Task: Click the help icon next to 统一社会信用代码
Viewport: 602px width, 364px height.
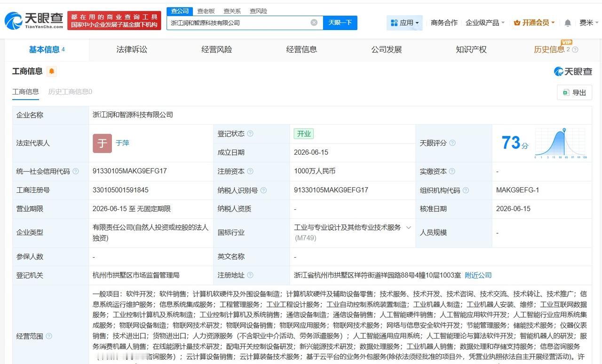Action: pos(76,171)
